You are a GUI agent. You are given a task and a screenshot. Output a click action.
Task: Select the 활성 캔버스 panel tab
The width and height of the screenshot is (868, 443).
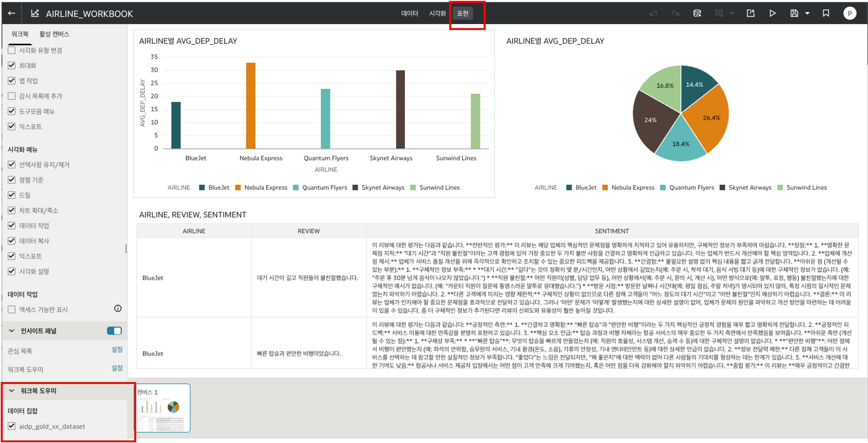click(x=54, y=34)
